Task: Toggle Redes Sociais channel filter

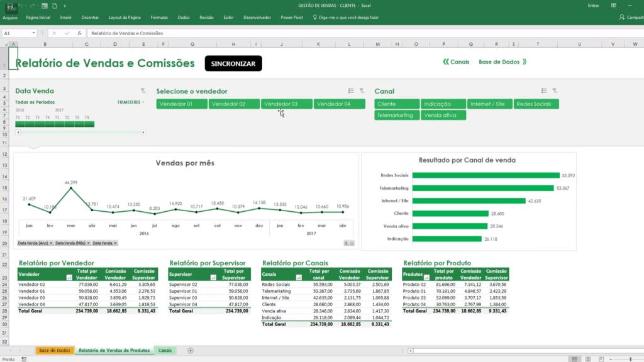Action: point(536,104)
